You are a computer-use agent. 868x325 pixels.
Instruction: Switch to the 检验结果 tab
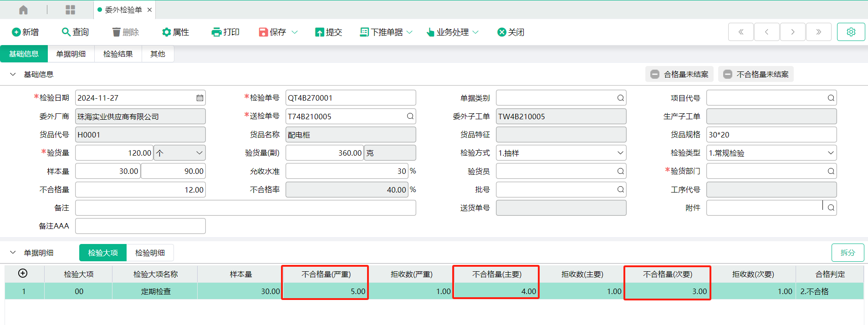118,54
